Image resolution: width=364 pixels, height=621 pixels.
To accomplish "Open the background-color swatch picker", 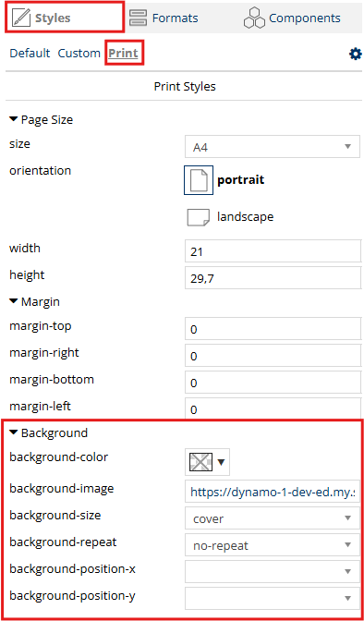I will [x=207, y=462].
